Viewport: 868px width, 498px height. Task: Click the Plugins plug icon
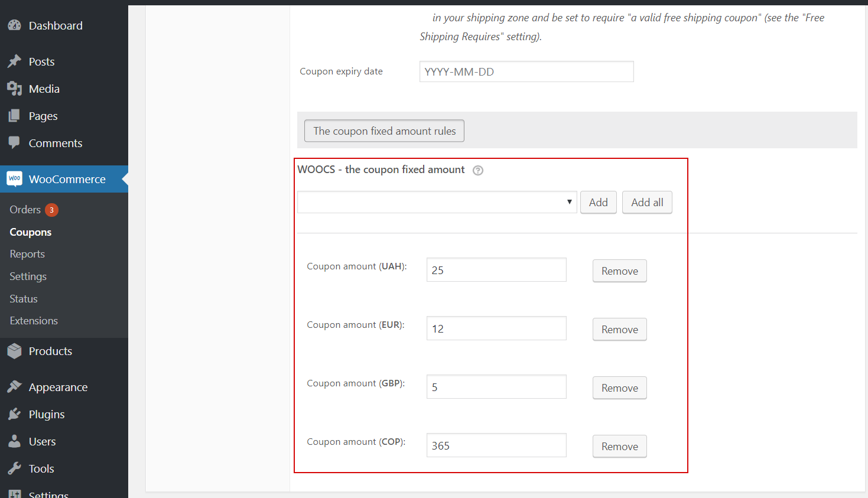[x=14, y=414]
